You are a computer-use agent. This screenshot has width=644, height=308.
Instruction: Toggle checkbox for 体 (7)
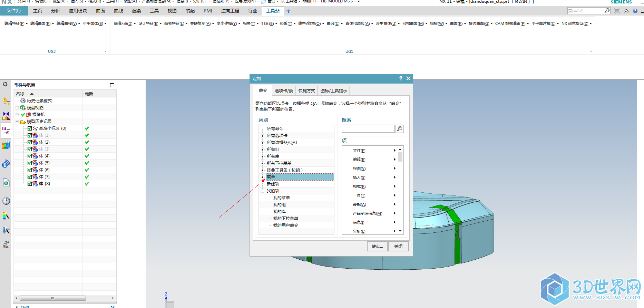click(x=30, y=177)
